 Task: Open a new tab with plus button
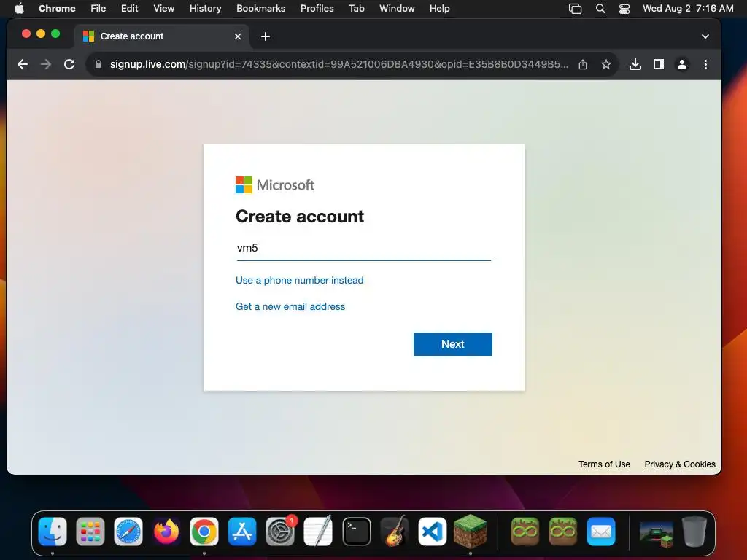[266, 36]
